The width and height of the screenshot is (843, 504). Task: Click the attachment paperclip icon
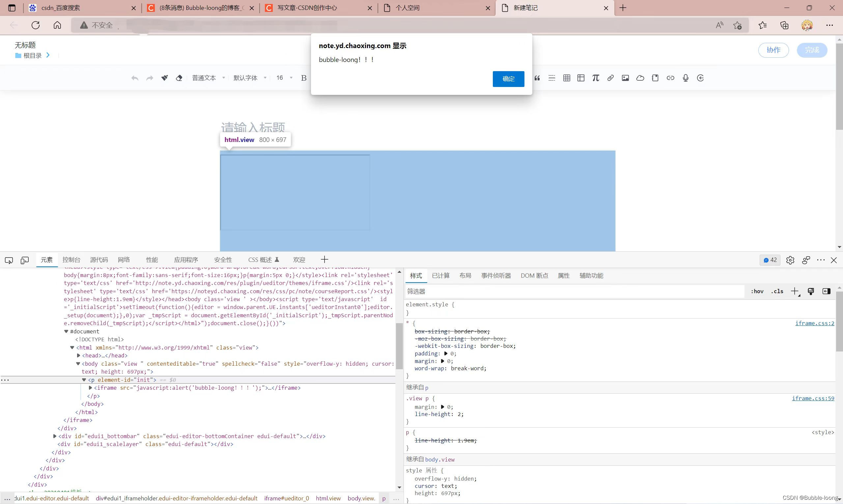[x=610, y=78]
